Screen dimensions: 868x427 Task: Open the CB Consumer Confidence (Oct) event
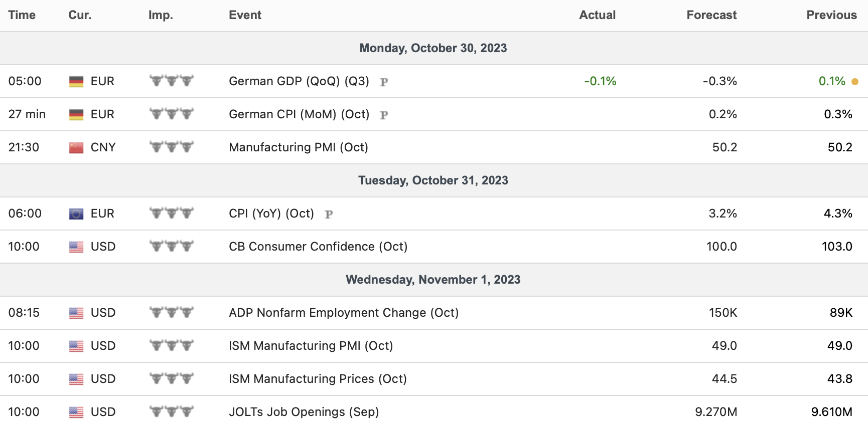[318, 247]
